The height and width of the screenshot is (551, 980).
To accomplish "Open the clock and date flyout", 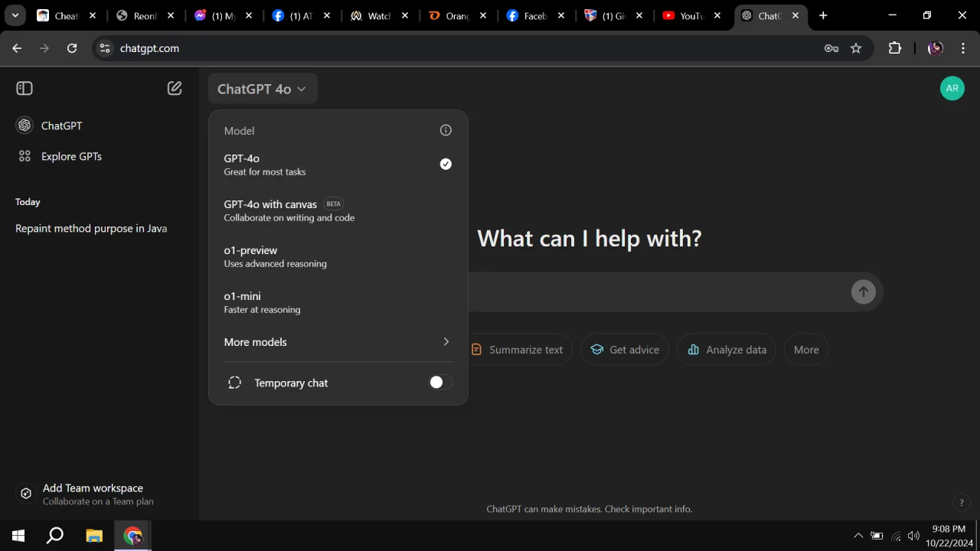I will coord(949,536).
